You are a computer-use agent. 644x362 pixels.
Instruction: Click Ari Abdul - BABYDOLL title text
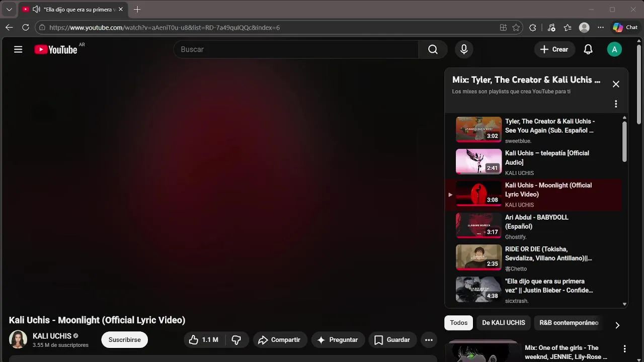(x=537, y=222)
